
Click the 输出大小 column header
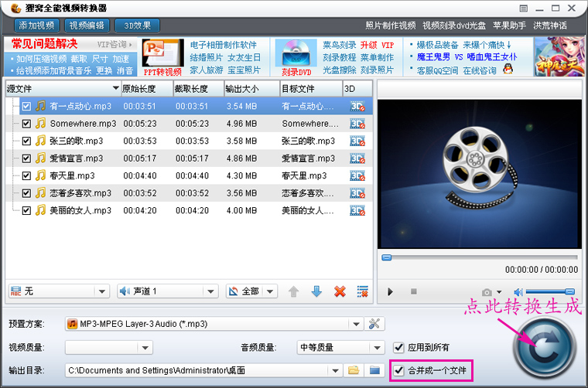[252, 89]
